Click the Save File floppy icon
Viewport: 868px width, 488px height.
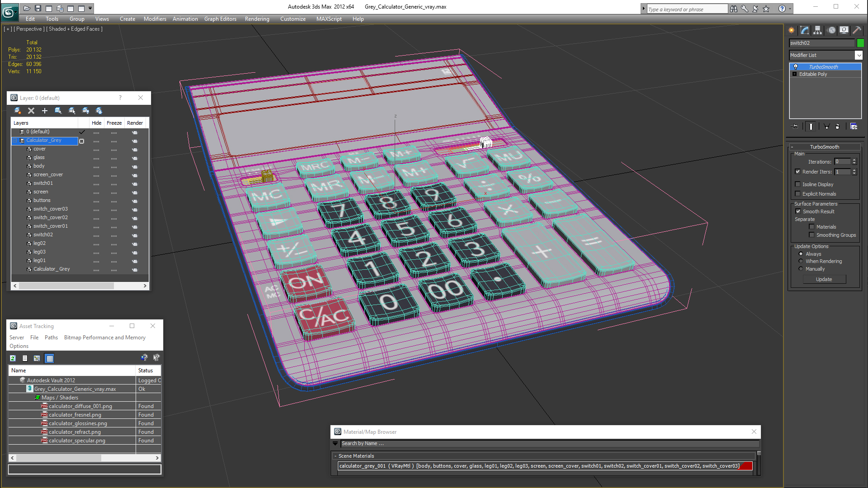click(x=38, y=8)
